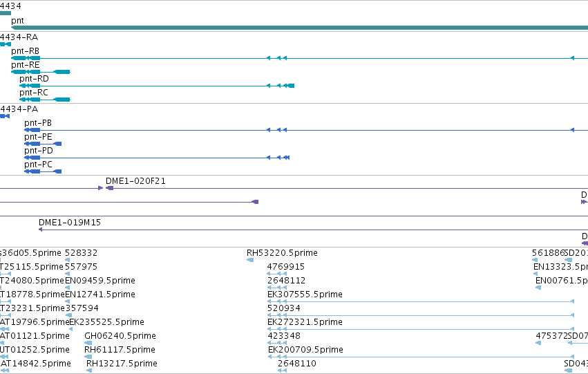Click the pnt-PD label
The image size is (588, 374).
[38, 151]
